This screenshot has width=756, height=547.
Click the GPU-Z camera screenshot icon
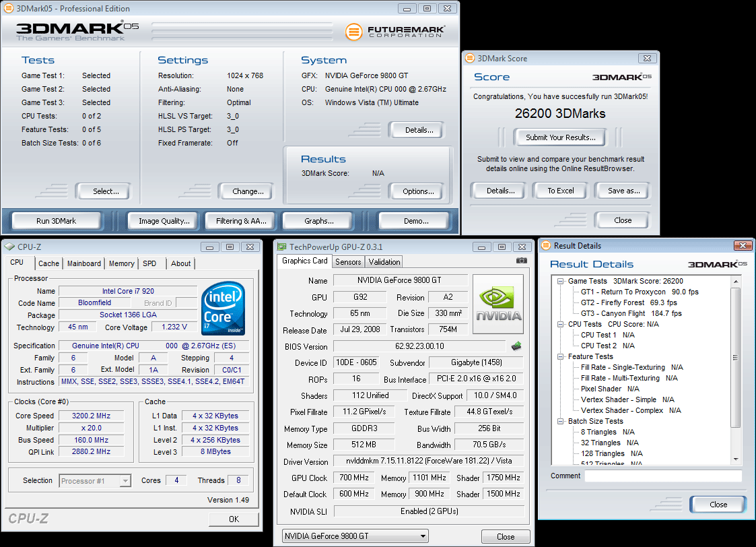pos(521,261)
